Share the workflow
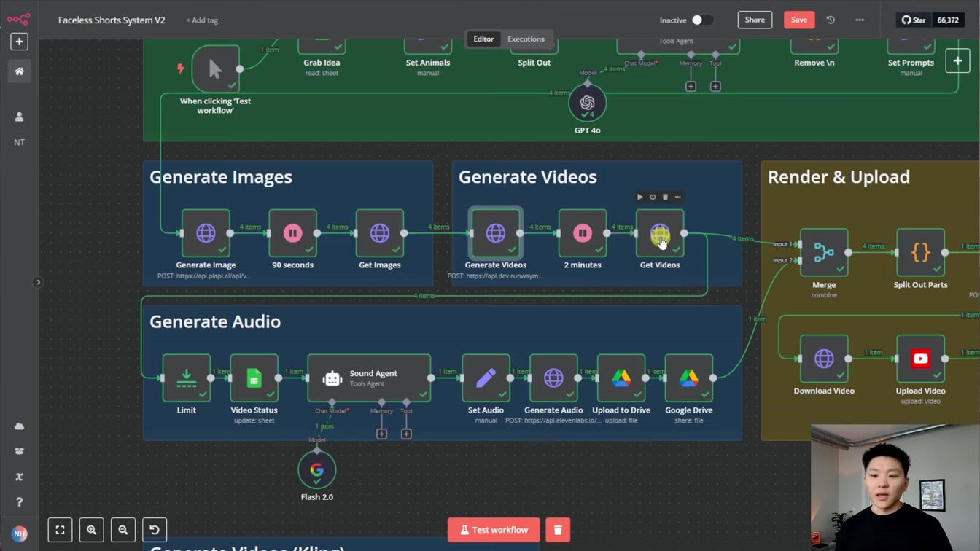980x551 pixels. click(755, 20)
